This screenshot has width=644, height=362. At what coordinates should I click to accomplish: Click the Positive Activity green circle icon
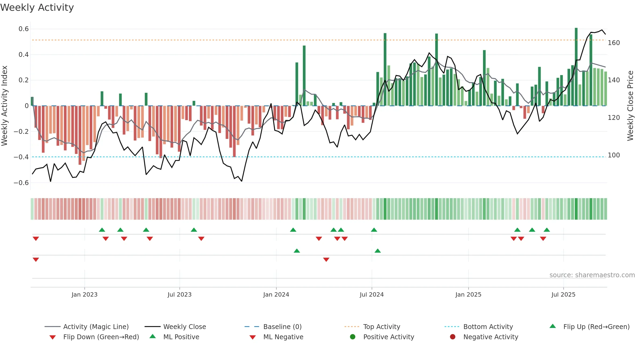tap(353, 337)
